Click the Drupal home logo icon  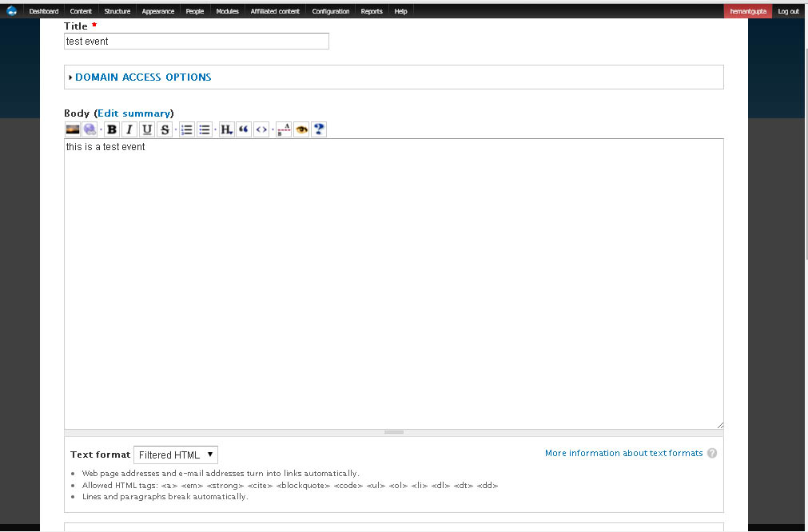(x=12, y=11)
